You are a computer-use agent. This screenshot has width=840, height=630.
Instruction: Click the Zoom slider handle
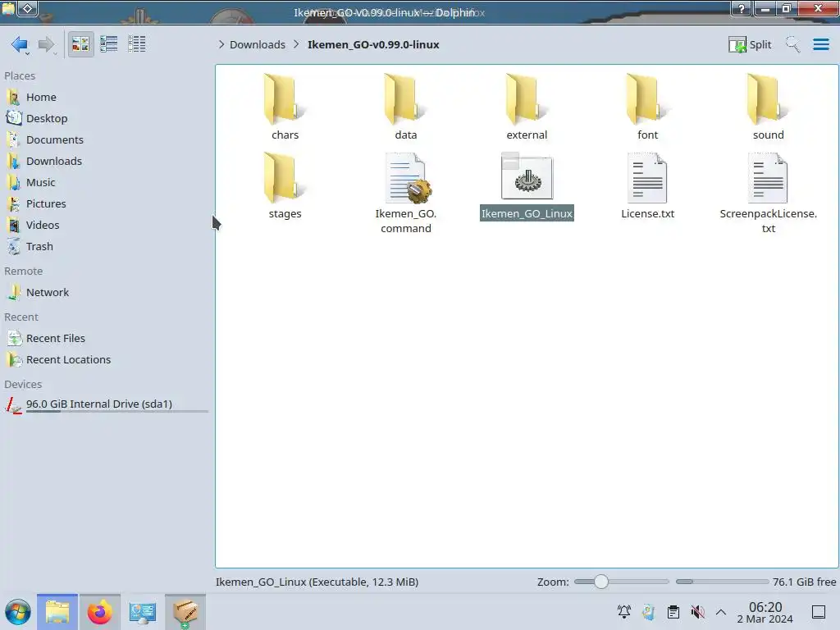click(601, 582)
